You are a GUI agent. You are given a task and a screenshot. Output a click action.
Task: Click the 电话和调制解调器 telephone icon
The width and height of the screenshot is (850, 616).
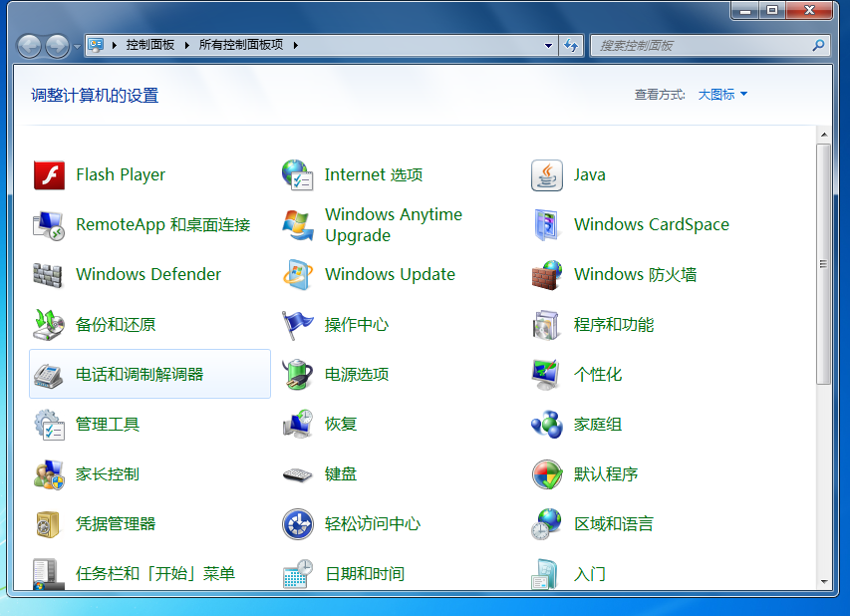(x=48, y=375)
